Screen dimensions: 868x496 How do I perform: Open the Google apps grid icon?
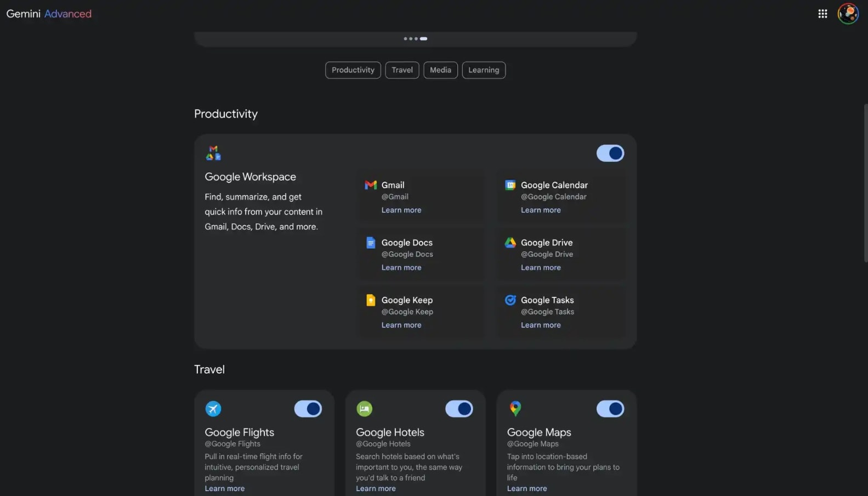pyautogui.click(x=822, y=14)
